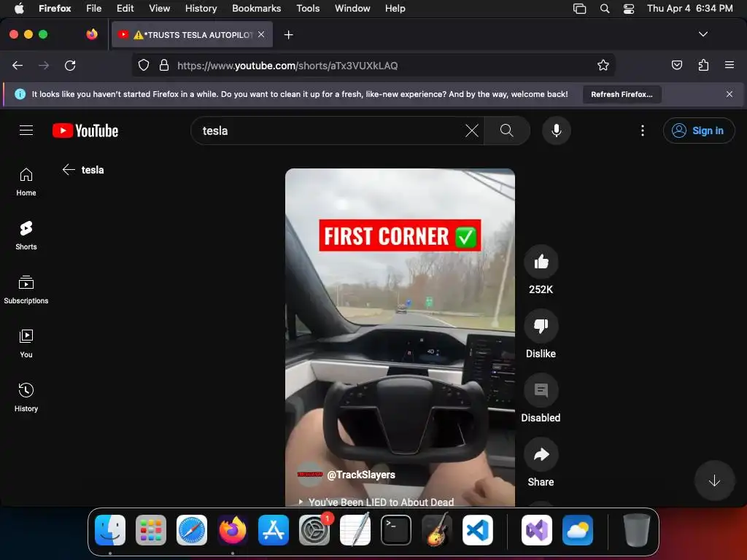Clear the tesla search text
The height and width of the screenshot is (560, 747).
click(x=472, y=131)
